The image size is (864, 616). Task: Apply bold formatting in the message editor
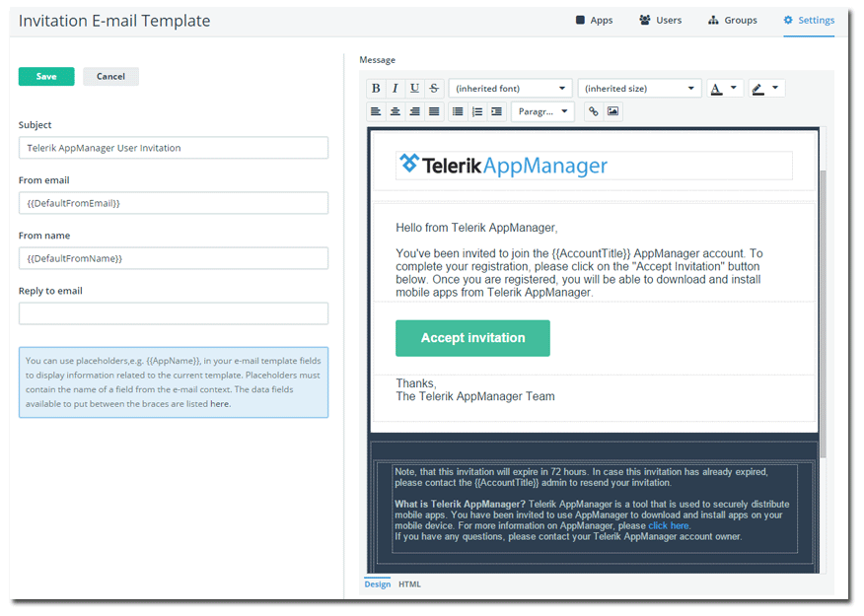coord(376,88)
